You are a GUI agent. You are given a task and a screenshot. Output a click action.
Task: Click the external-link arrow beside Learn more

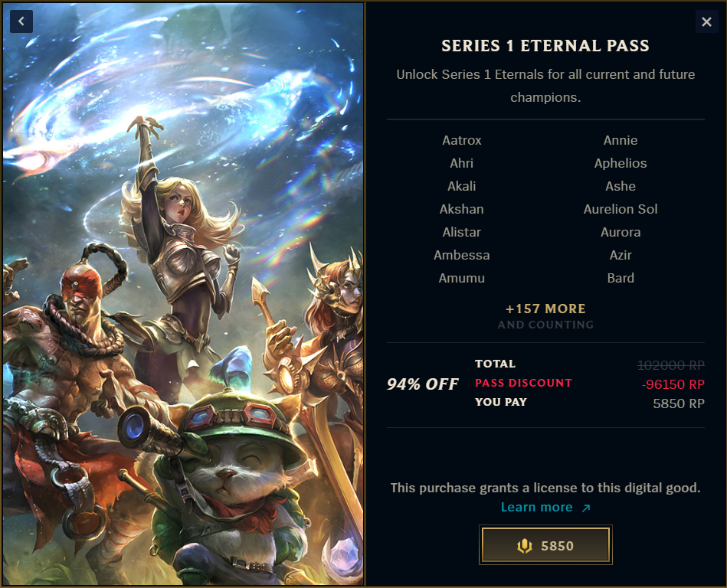586,508
